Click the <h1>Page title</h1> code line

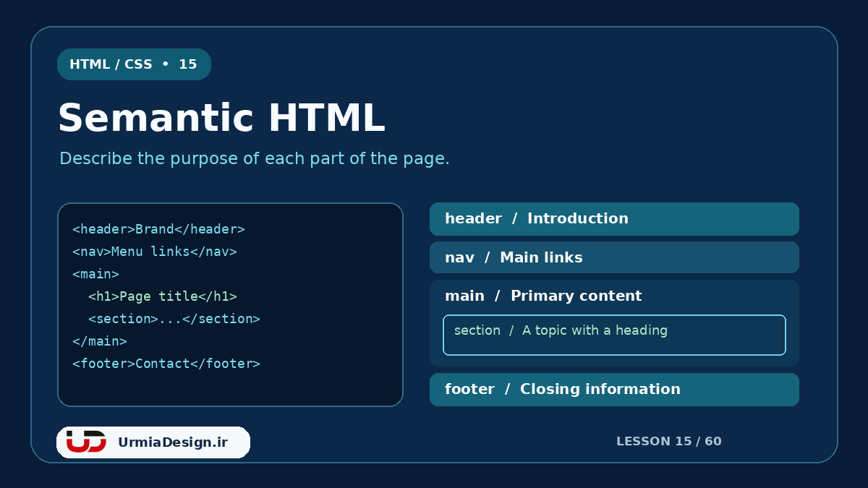[x=163, y=296]
